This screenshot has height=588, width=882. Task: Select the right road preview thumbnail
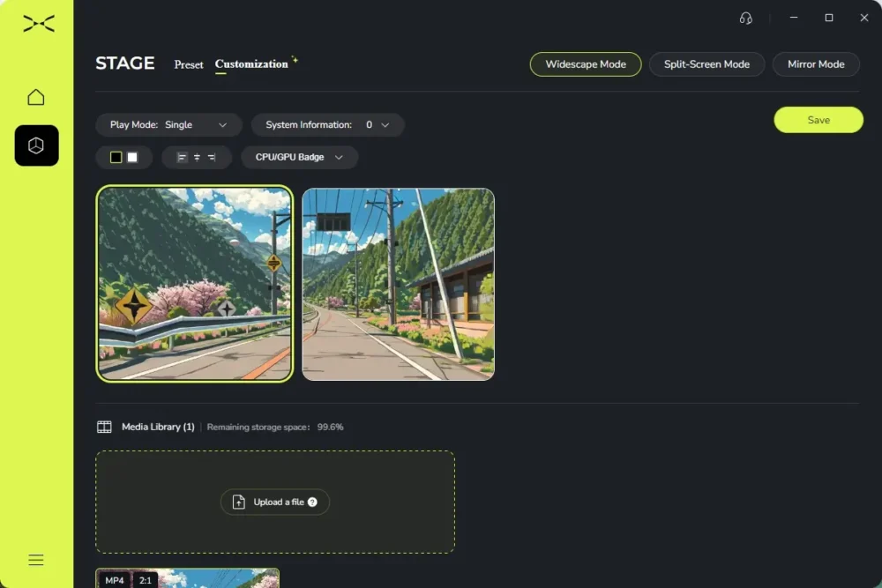pyautogui.click(x=399, y=284)
